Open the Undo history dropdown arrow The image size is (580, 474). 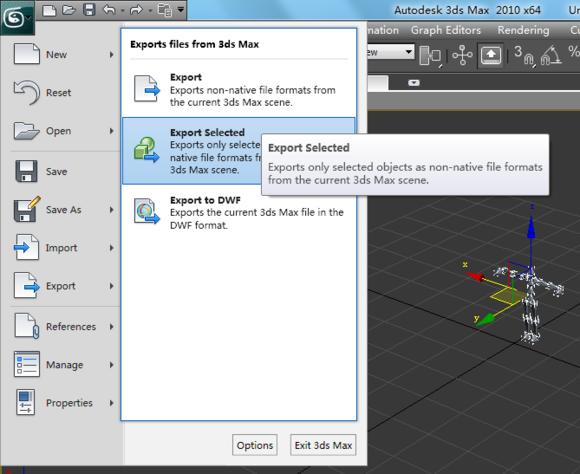click(x=122, y=10)
